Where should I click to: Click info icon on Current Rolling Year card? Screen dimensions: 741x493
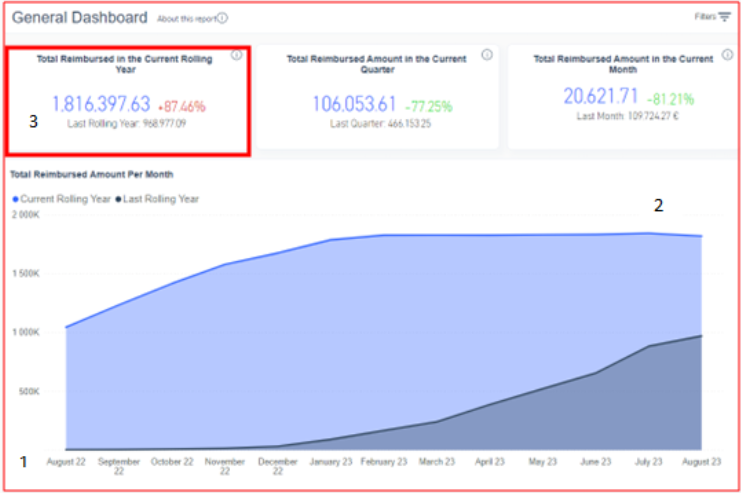[236, 55]
